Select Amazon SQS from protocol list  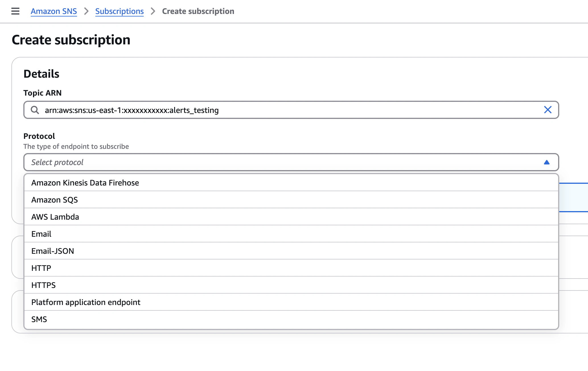54,200
